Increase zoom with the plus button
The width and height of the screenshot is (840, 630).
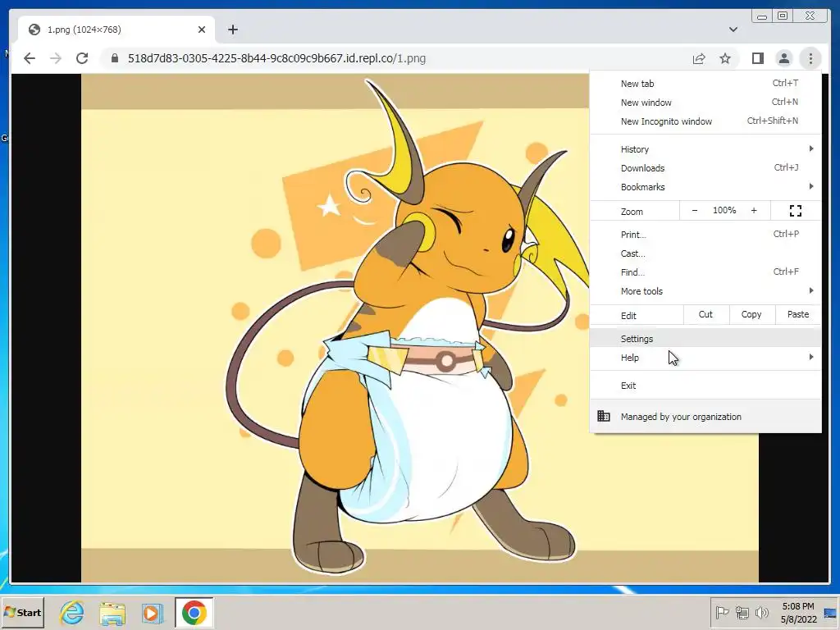(x=754, y=211)
